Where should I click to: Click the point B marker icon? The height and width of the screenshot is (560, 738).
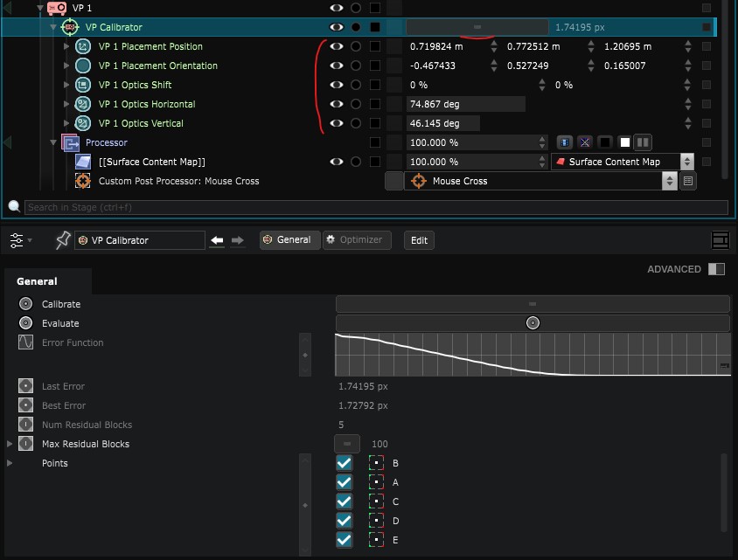click(x=376, y=463)
